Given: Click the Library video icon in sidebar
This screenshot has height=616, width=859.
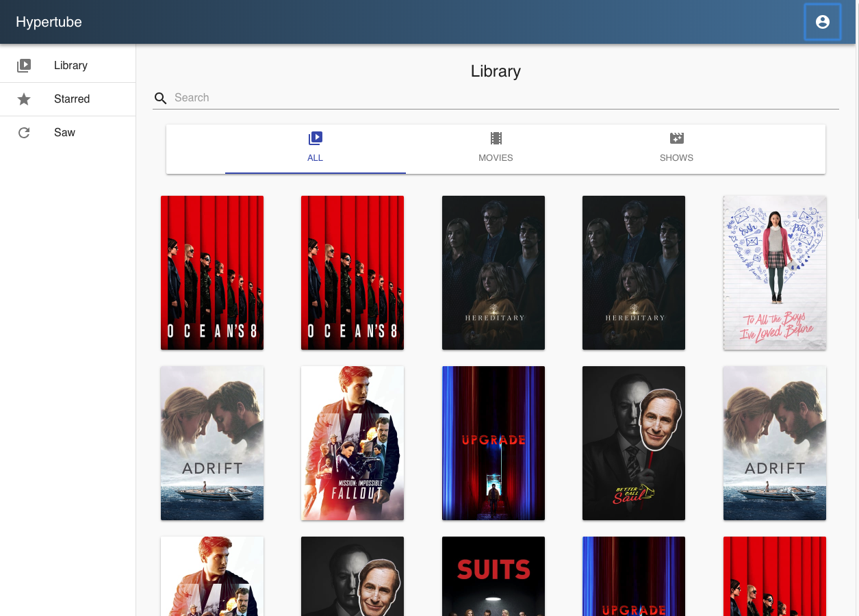Looking at the screenshot, I should (x=24, y=66).
